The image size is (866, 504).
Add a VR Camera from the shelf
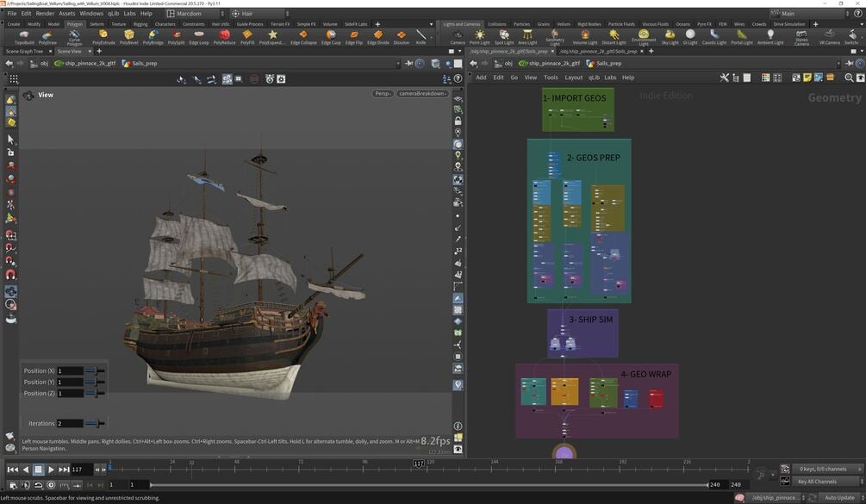[829, 37]
